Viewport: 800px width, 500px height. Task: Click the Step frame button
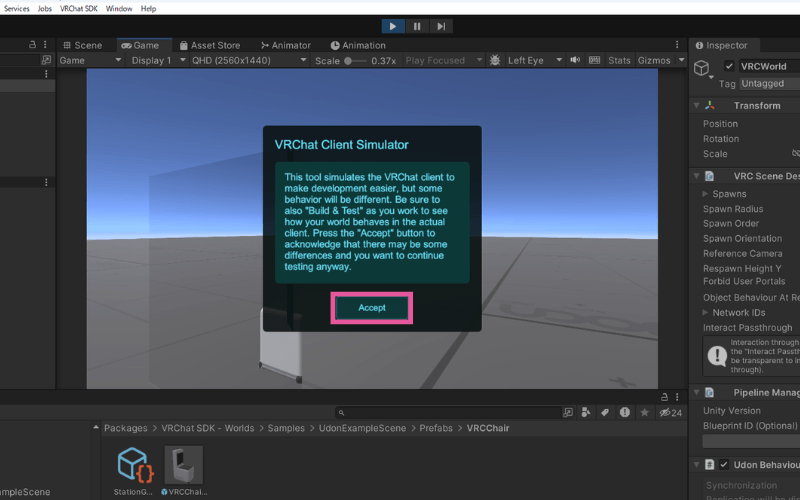pos(441,26)
